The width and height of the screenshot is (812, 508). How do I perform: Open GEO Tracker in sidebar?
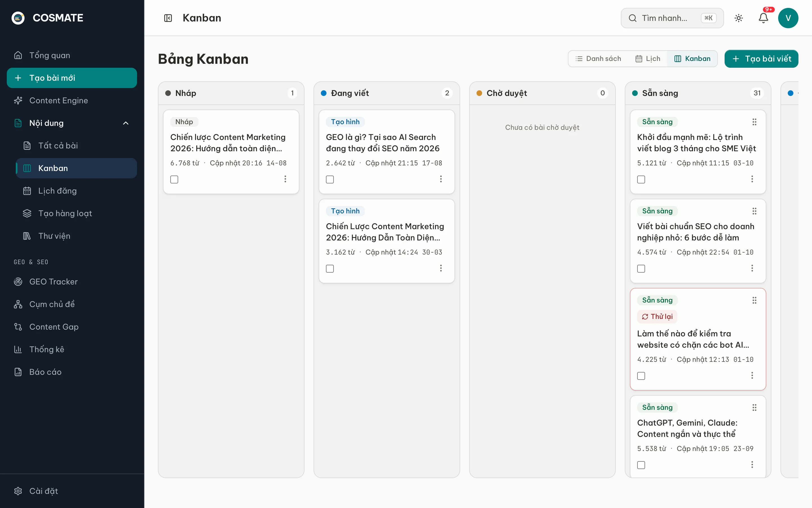pyautogui.click(x=72, y=282)
